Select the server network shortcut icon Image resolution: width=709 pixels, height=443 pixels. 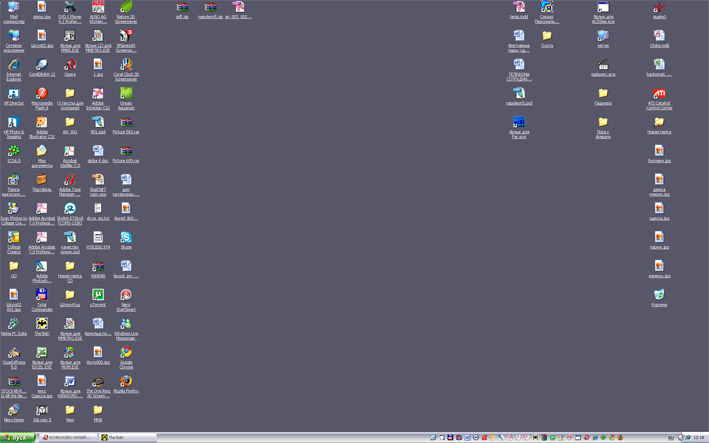pos(603,36)
